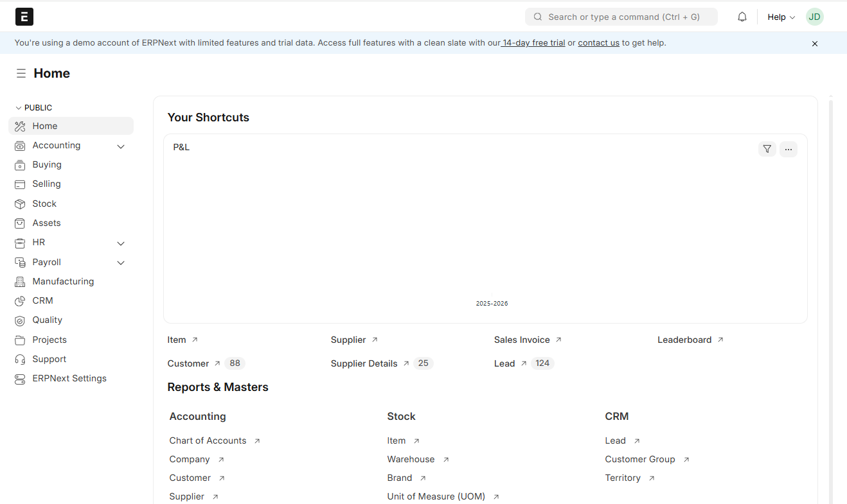847x504 pixels.
Task: Click the arrow icon beside Chart of Accounts
Action: click(257, 441)
